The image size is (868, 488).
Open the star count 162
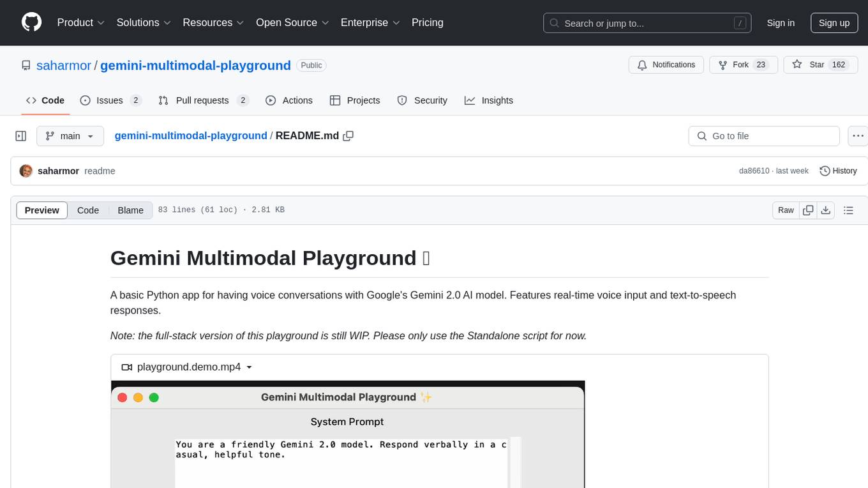(x=839, y=65)
